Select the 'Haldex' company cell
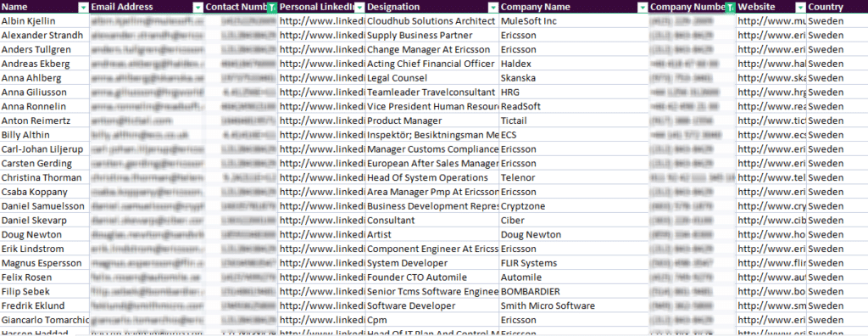The height and width of the screenshot is (336, 868). point(574,64)
